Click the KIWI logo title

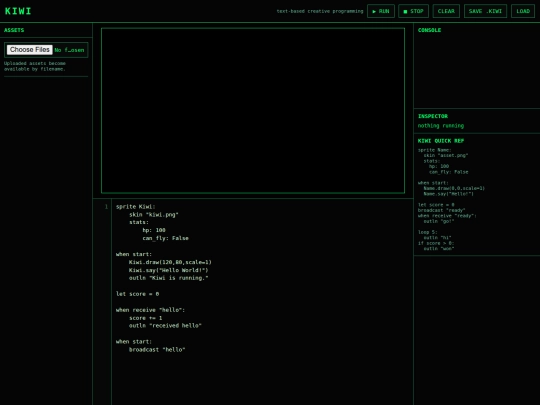18,11
